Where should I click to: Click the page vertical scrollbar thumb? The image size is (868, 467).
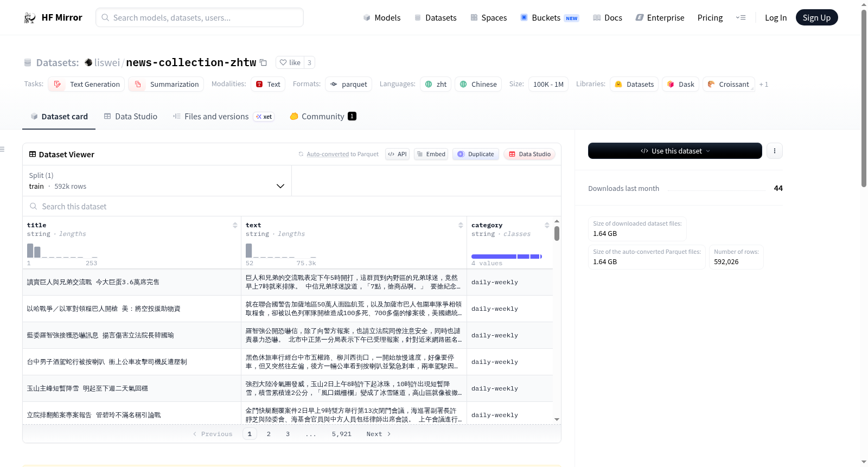[864, 98]
